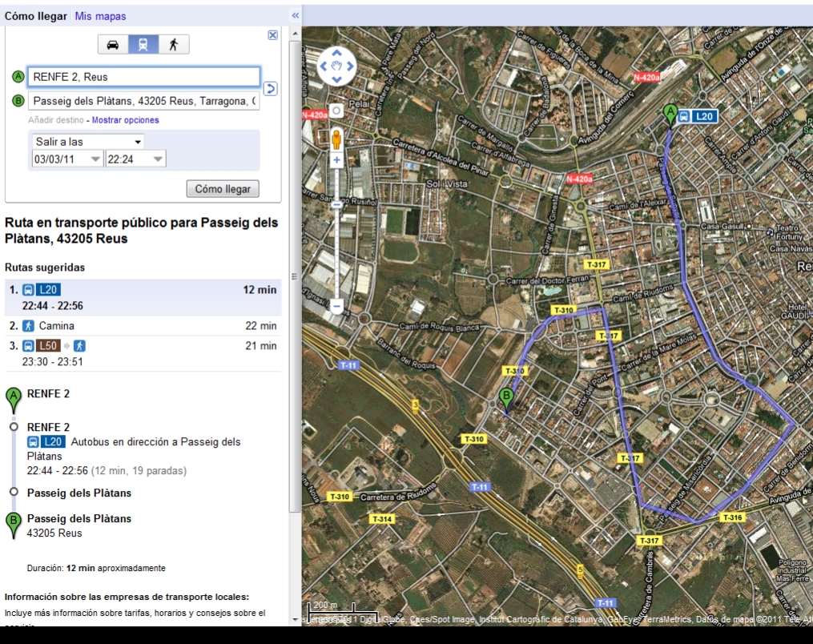Viewport: 813px width, 644px height.
Task: Click green A marker beside origin field
Action: pos(18,77)
